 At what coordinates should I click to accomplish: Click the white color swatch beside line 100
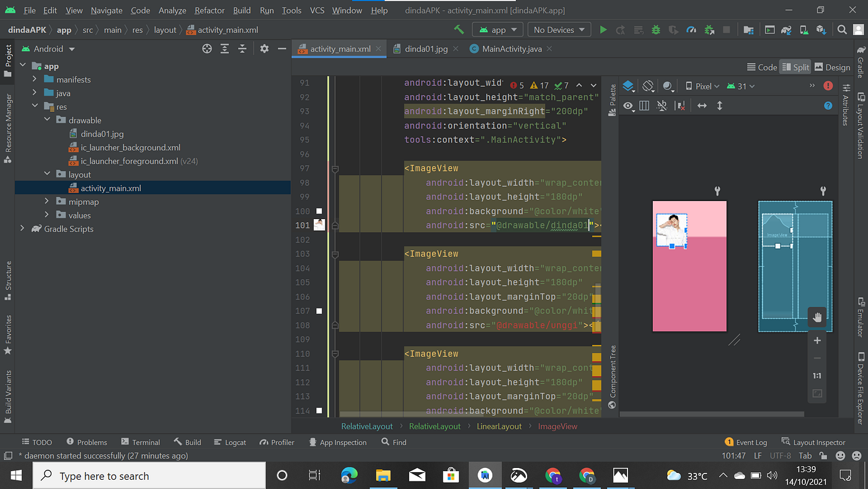[318, 211]
